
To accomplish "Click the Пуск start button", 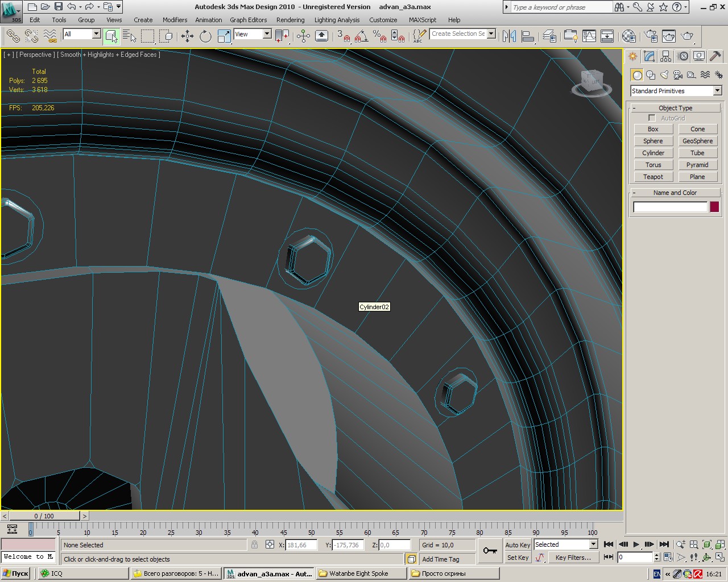I will pyautogui.click(x=16, y=573).
